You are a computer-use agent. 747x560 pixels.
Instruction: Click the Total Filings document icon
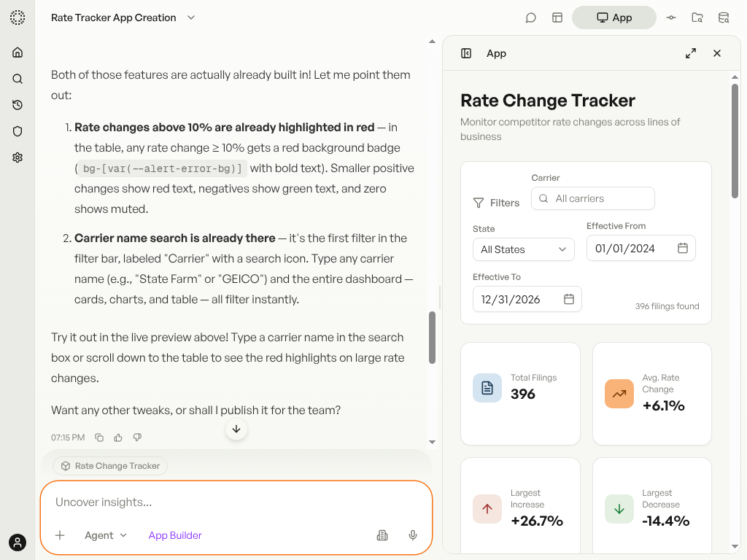[x=487, y=388]
